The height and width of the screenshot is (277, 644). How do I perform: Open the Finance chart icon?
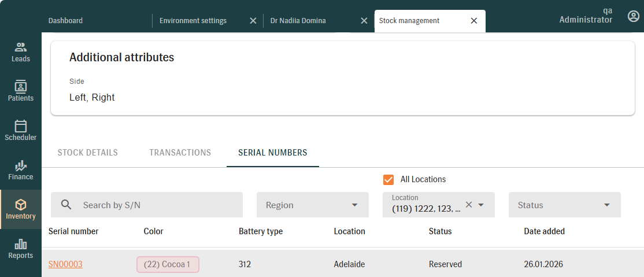coord(21,165)
